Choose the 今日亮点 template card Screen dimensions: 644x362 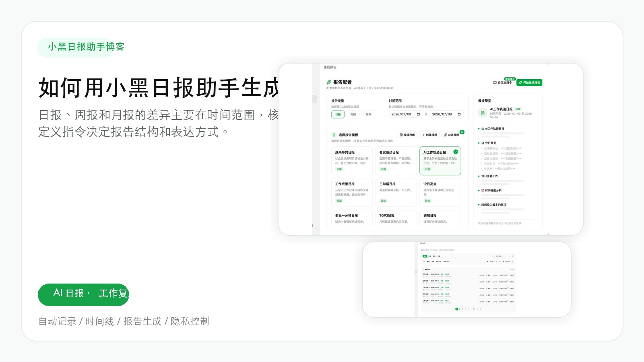point(440,192)
